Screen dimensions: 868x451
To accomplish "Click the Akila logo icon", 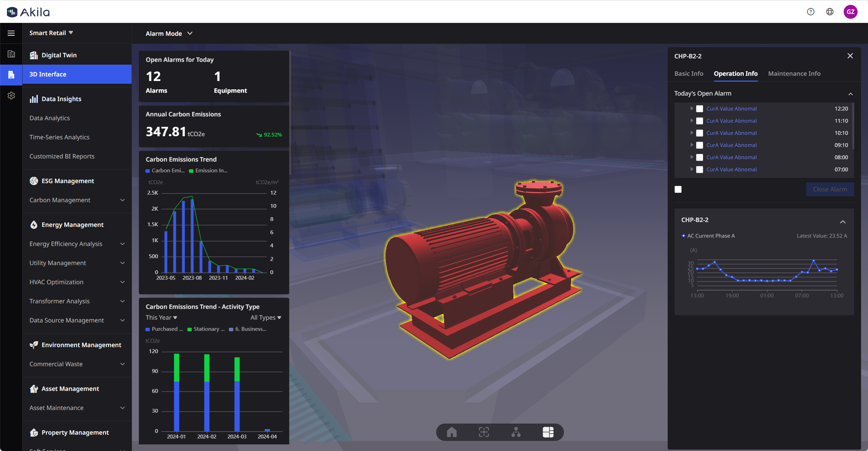I will point(12,12).
